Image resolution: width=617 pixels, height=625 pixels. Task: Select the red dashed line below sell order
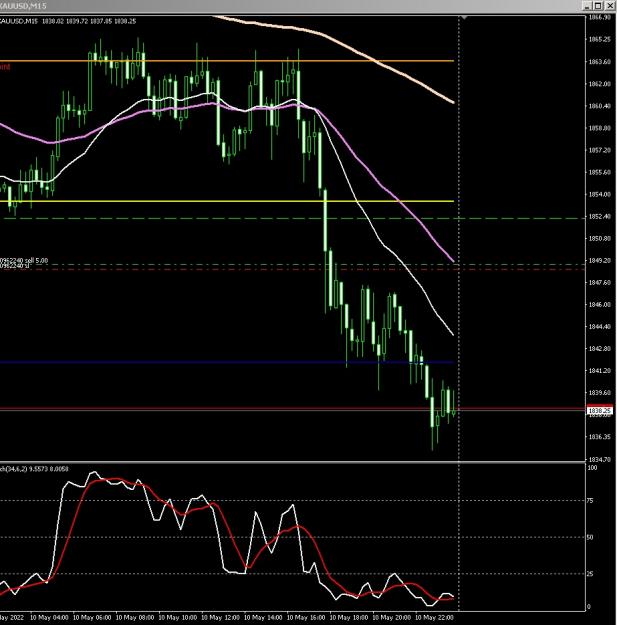tap(293, 269)
